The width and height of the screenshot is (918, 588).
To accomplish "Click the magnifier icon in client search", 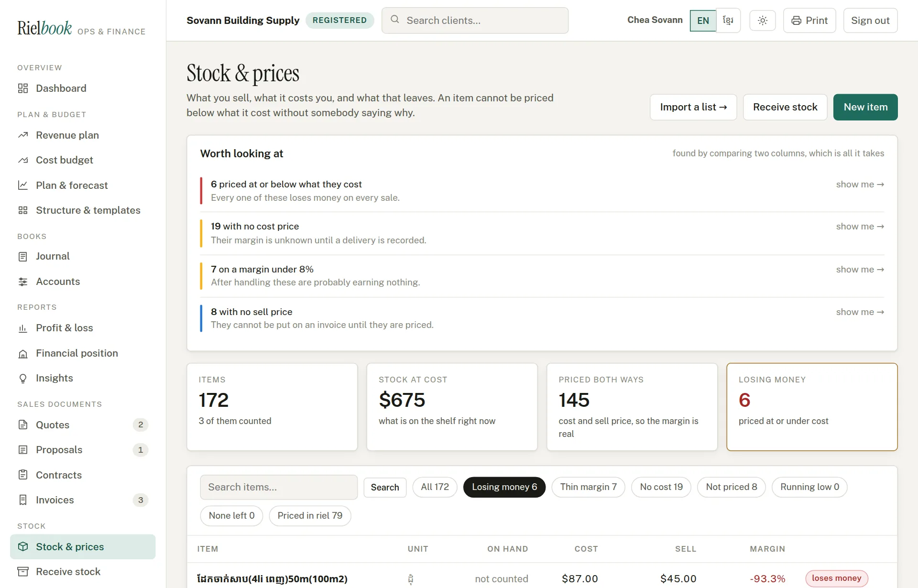I will 395,20.
